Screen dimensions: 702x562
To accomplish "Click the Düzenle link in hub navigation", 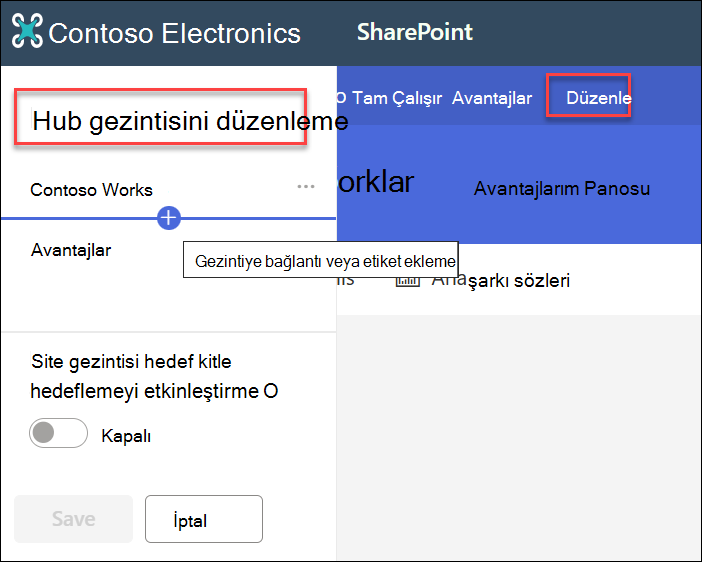I will [x=599, y=98].
